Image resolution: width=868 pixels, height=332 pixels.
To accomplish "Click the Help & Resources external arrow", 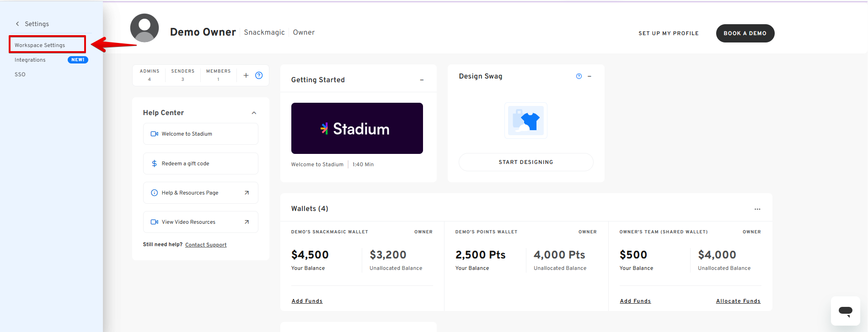I will [x=247, y=193].
